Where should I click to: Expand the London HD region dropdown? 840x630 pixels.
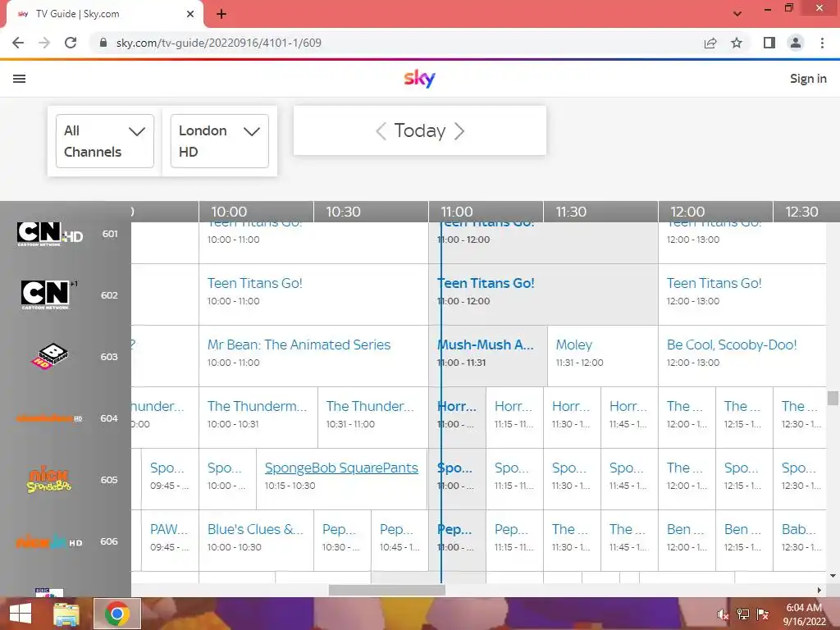[x=220, y=141]
